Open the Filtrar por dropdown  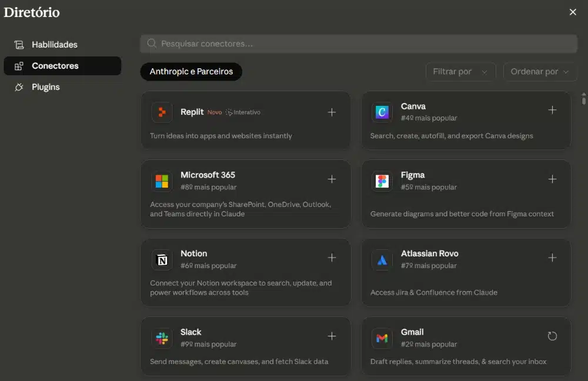460,72
